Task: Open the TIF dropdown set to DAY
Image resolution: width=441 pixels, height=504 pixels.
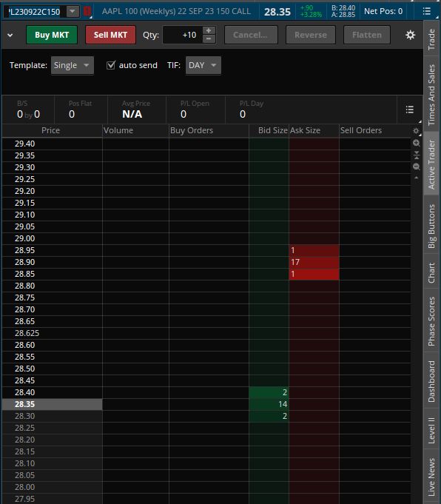Action: [203, 65]
